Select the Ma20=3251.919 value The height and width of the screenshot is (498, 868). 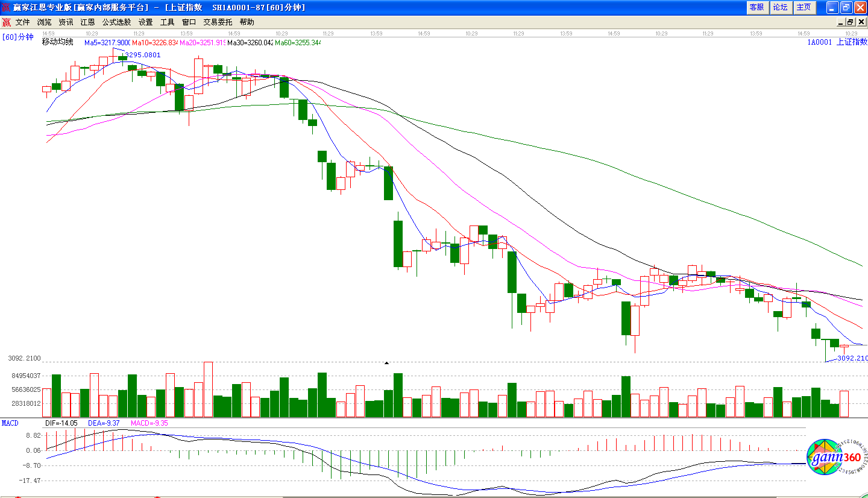pos(203,43)
